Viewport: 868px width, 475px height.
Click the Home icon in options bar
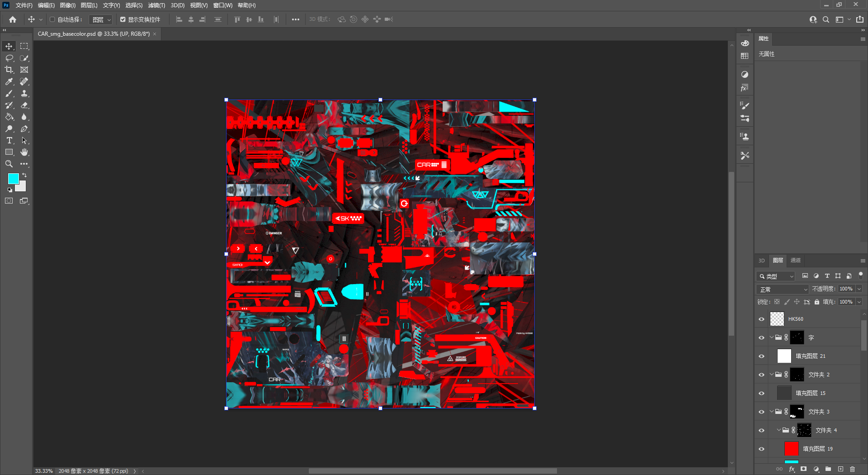[x=13, y=19]
